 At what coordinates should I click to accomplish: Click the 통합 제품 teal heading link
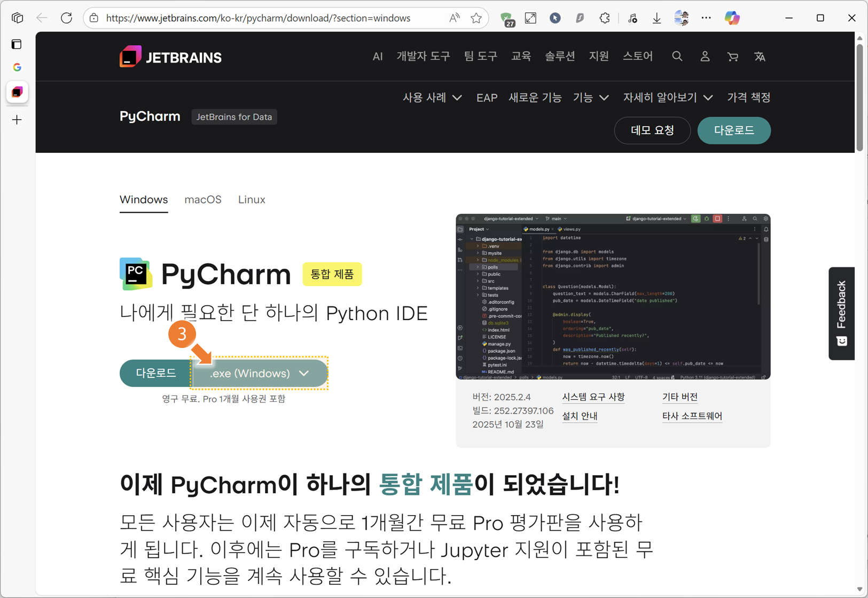[x=425, y=485]
